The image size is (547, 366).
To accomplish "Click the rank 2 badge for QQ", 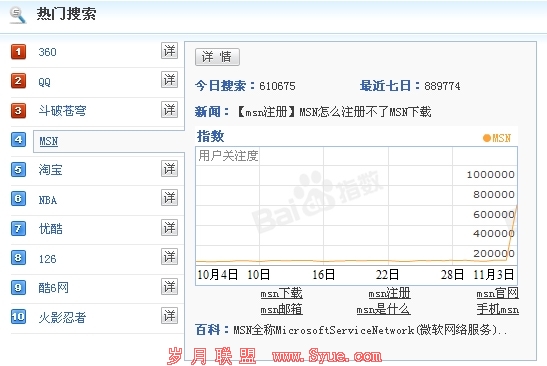I will 18,81.
